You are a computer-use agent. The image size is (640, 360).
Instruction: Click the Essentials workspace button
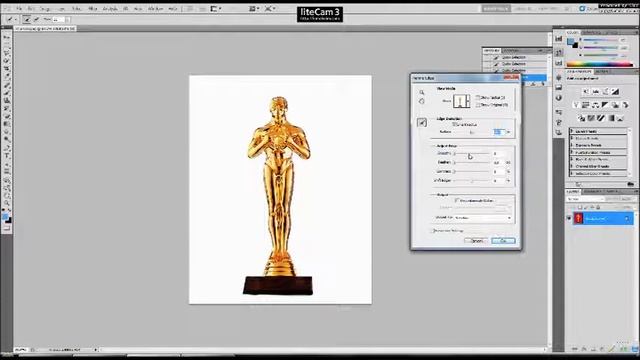click(x=496, y=9)
